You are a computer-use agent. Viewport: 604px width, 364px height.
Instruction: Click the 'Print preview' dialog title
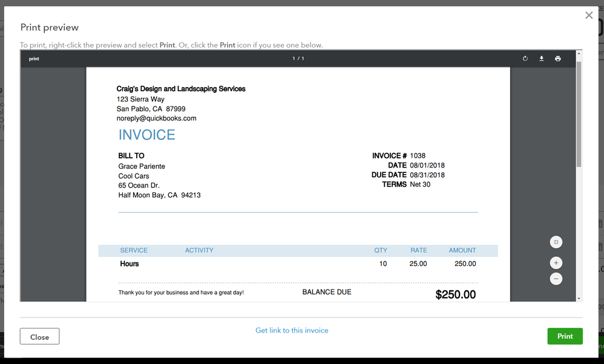click(x=49, y=27)
